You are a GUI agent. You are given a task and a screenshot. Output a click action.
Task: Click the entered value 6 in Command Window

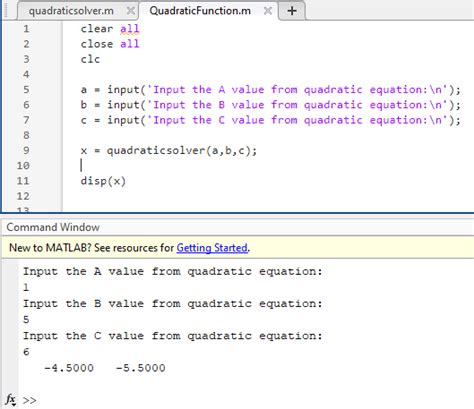(x=26, y=352)
